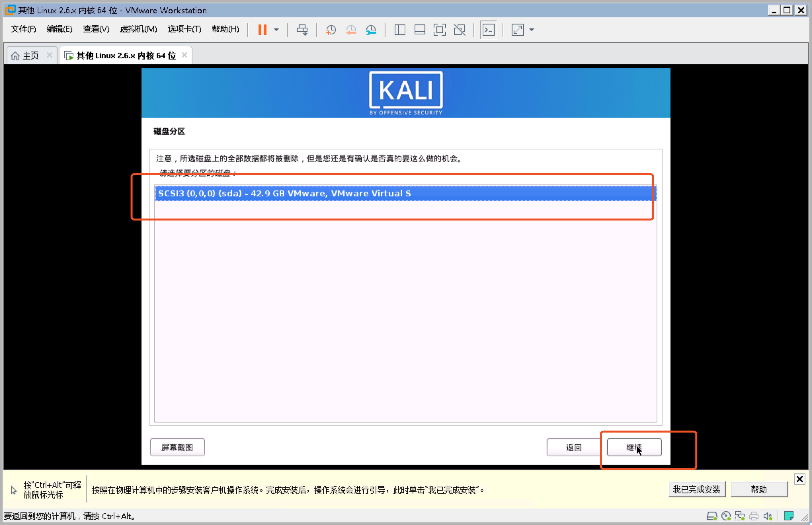Viewport: 812px width, 525px height.
Task: Toggle the thumbnail bar view
Action: click(420, 30)
